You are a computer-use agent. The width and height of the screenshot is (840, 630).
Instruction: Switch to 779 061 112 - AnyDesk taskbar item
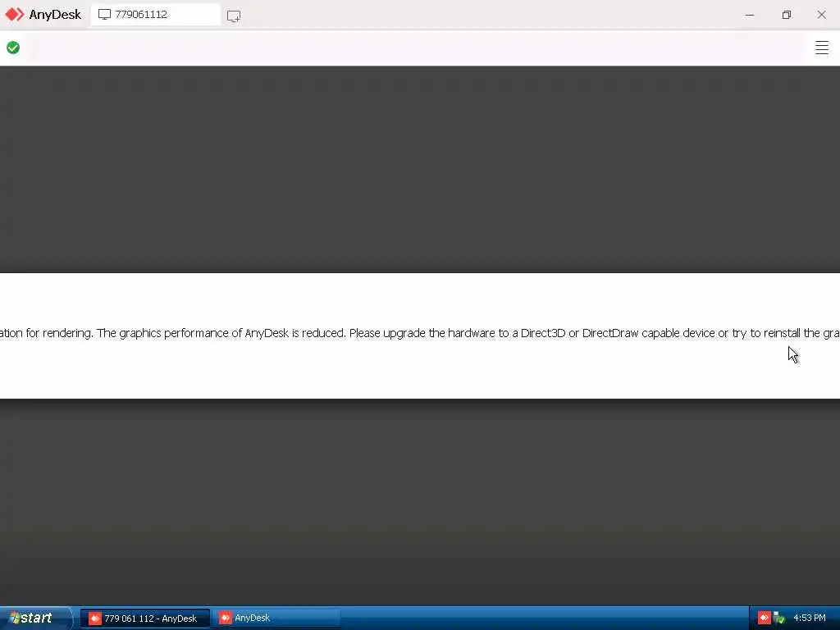click(x=144, y=619)
